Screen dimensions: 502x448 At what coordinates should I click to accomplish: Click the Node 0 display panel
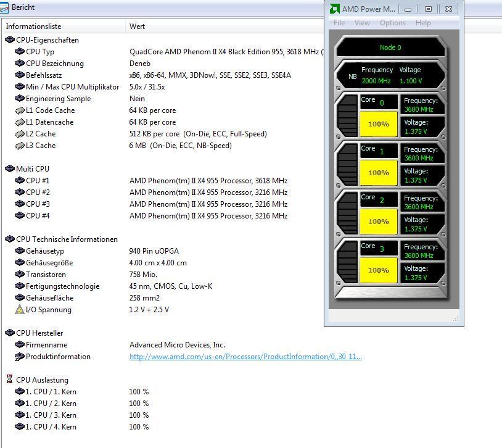[390, 48]
